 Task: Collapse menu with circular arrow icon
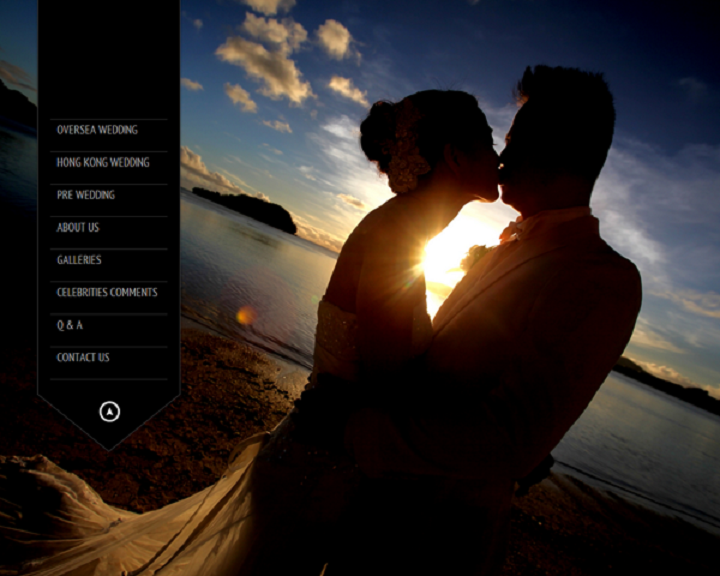110,412
